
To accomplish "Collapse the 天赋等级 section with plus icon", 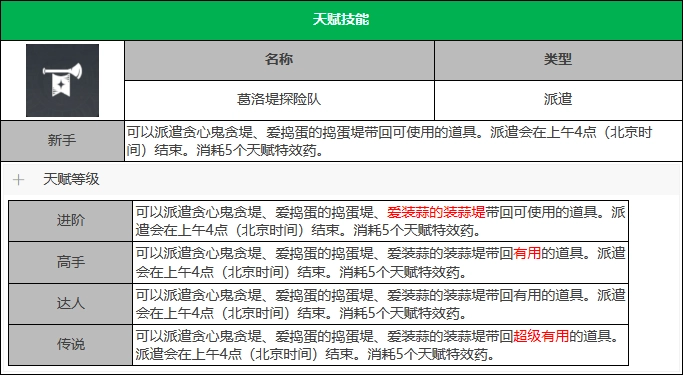I will (18, 180).
